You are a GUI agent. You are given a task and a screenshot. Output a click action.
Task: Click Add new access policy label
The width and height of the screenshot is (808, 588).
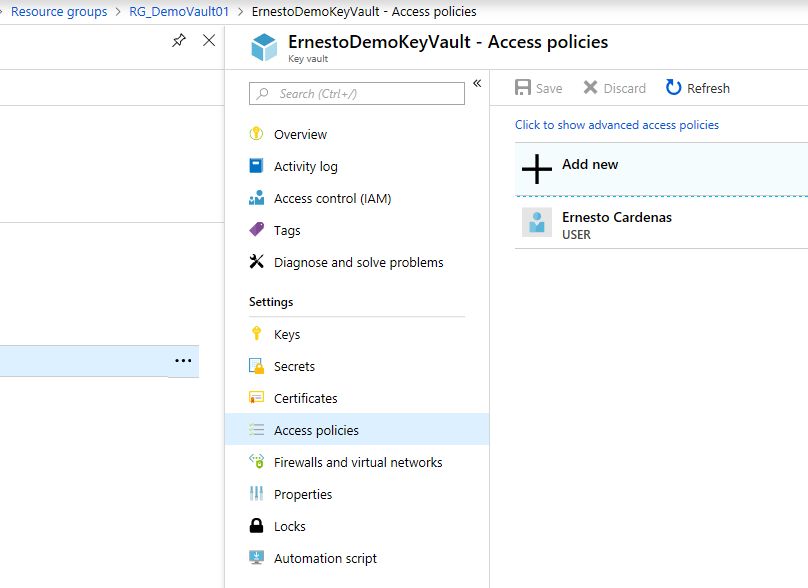coord(590,164)
